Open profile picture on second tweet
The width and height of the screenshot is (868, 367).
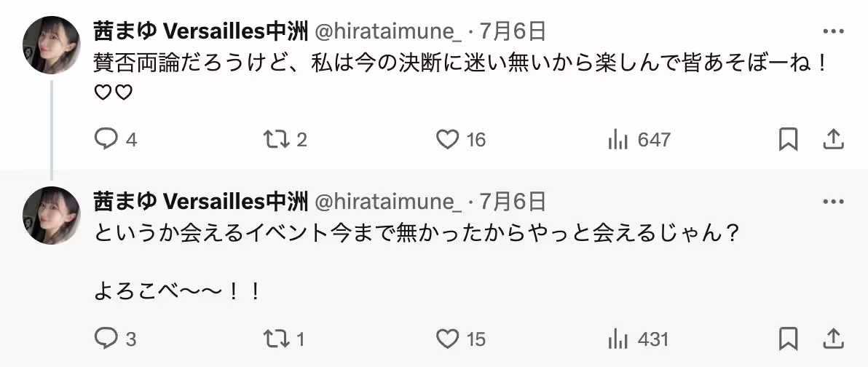click(x=51, y=215)
